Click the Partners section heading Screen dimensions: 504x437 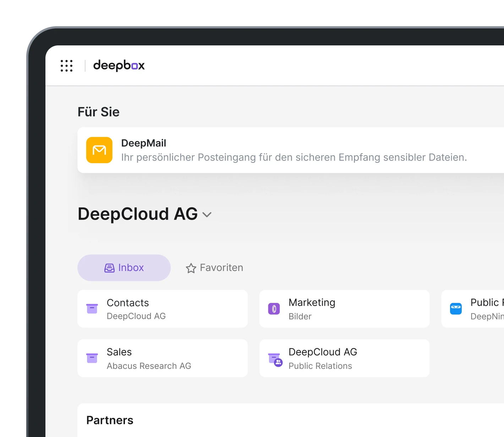point(110,420)
